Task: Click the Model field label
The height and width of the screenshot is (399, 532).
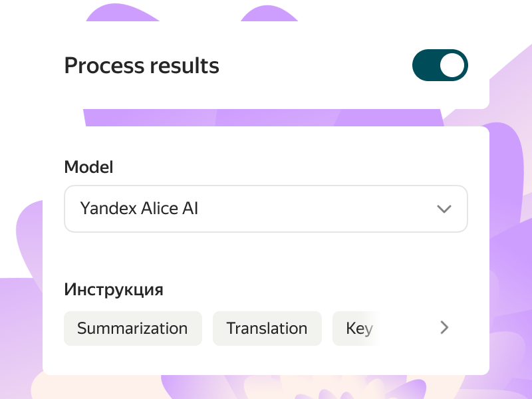Action: point(88,167)
